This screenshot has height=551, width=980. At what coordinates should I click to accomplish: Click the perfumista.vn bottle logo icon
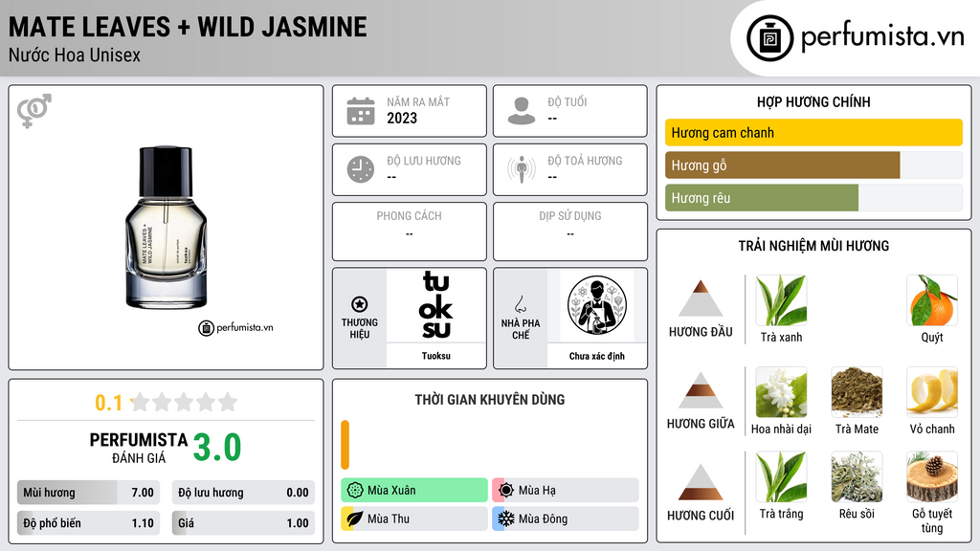point(769,38)
